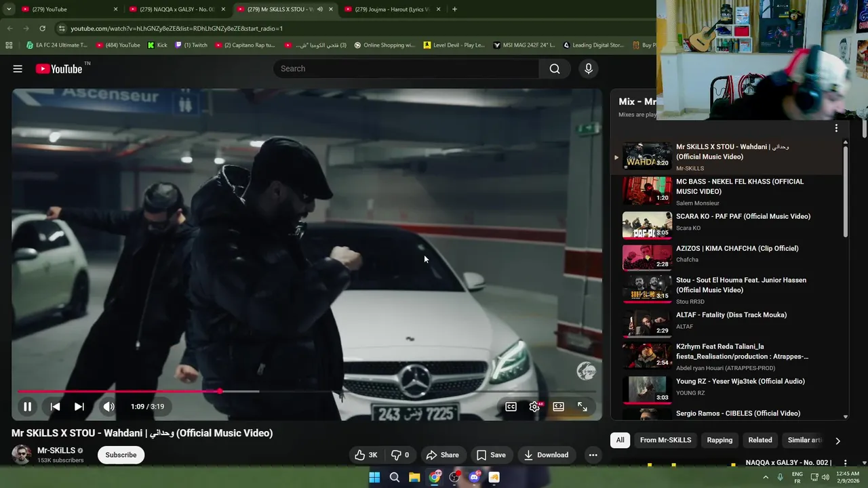Mute the video player volume
The width and height of the screenshot is (868, 488).
point(108,407)
